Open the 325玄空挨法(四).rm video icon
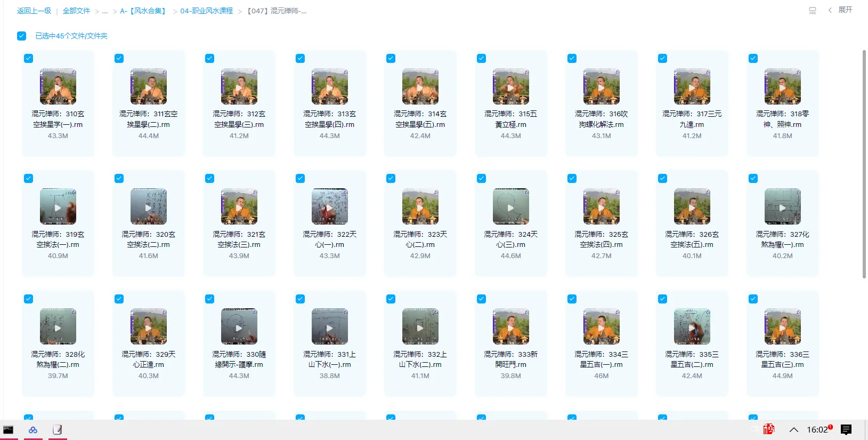The height and width of the screenshot is (440, 868). [602, 206]
